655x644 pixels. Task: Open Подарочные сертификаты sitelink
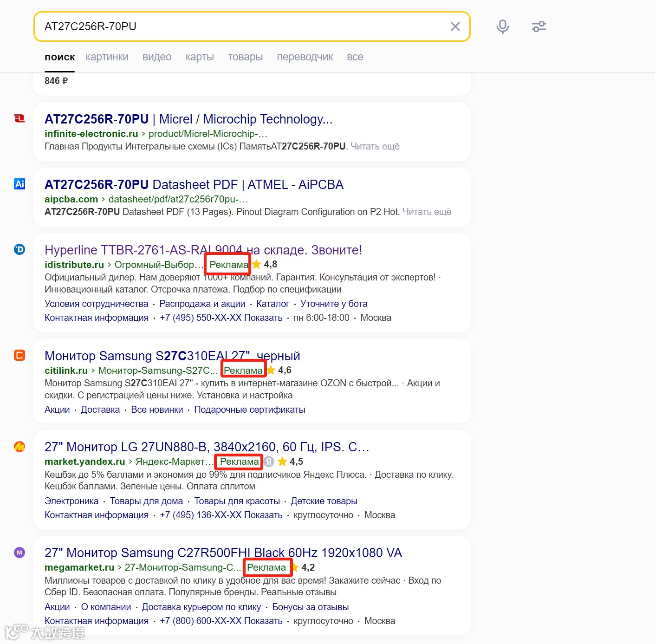250,410
